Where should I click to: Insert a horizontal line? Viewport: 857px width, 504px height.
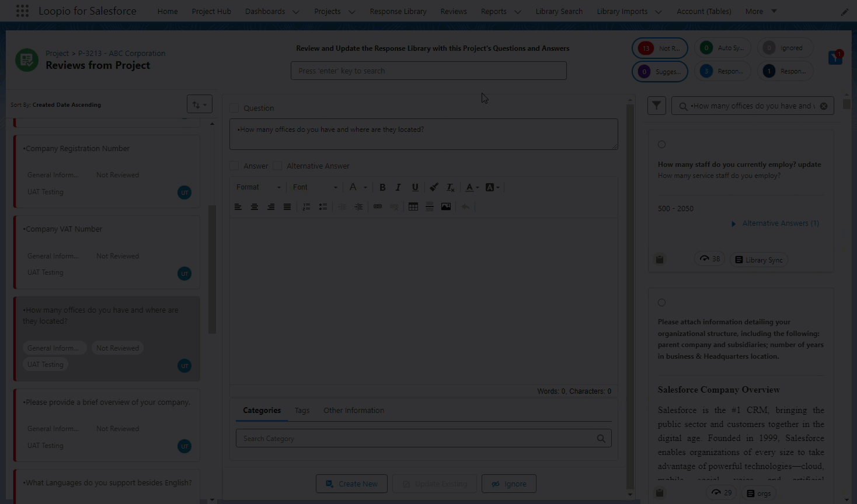coord(430,206)
